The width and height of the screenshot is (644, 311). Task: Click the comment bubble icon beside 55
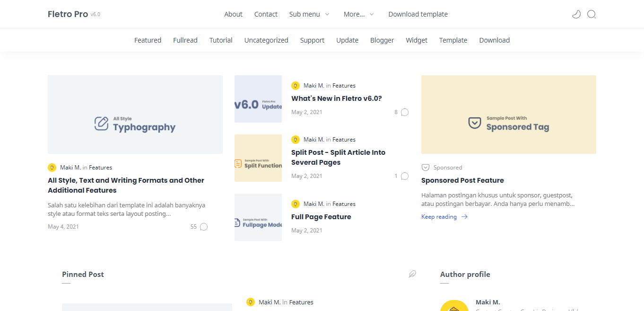click(x=204, y=227)
